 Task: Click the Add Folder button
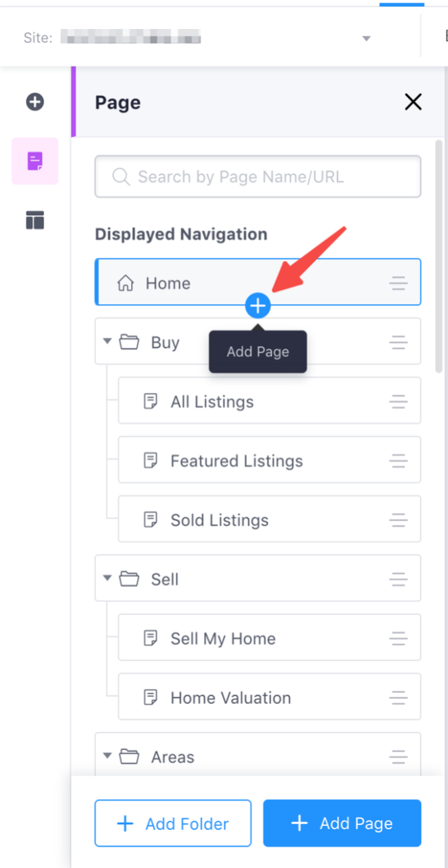tap(173, 823)
